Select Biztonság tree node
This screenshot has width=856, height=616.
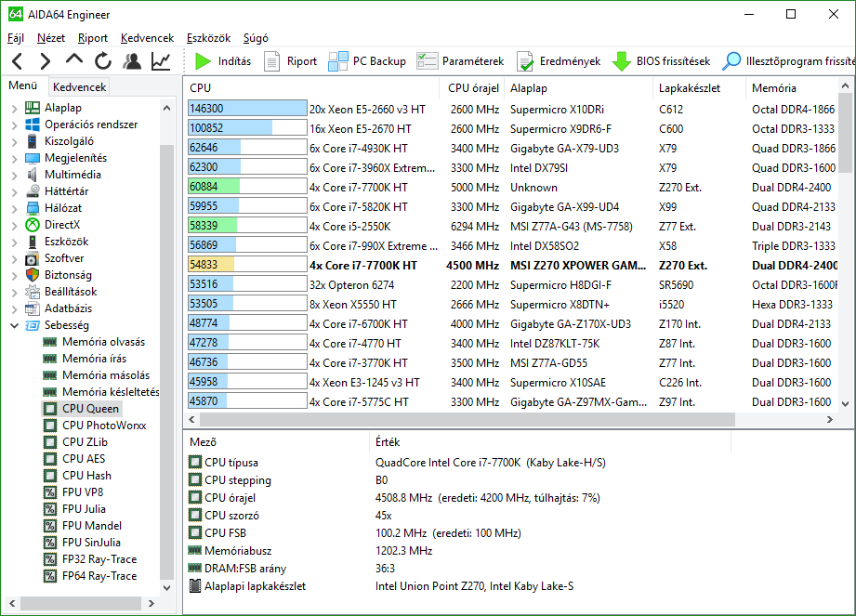68,275
